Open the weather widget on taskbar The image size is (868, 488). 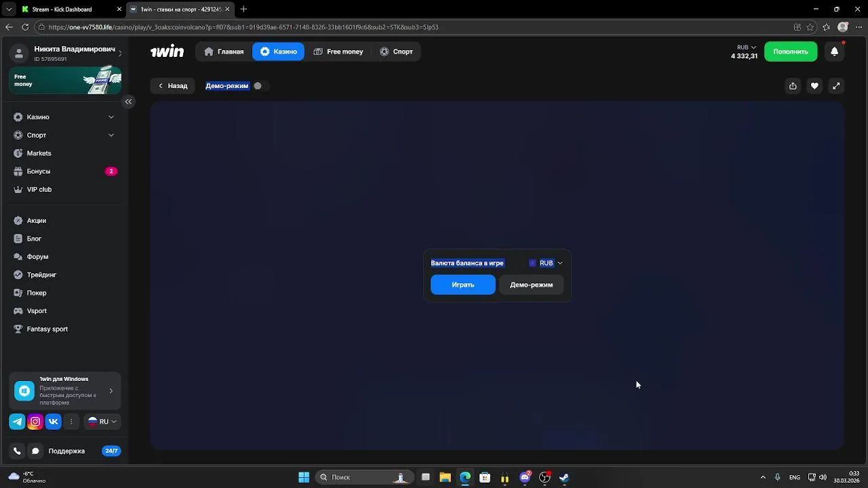(x=27, y=477)
